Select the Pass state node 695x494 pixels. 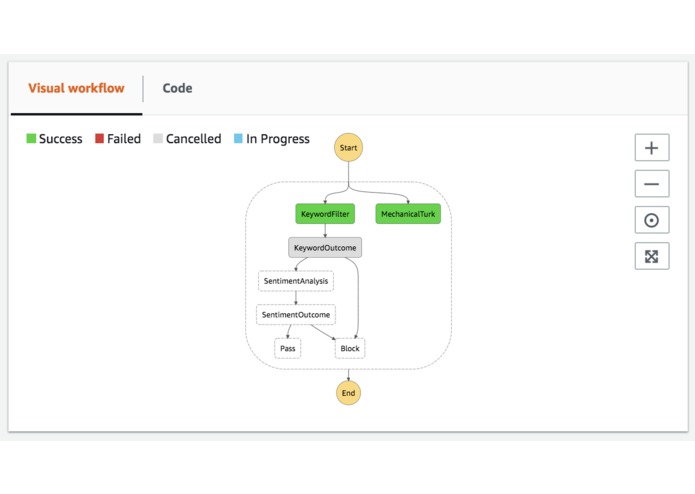288,348
